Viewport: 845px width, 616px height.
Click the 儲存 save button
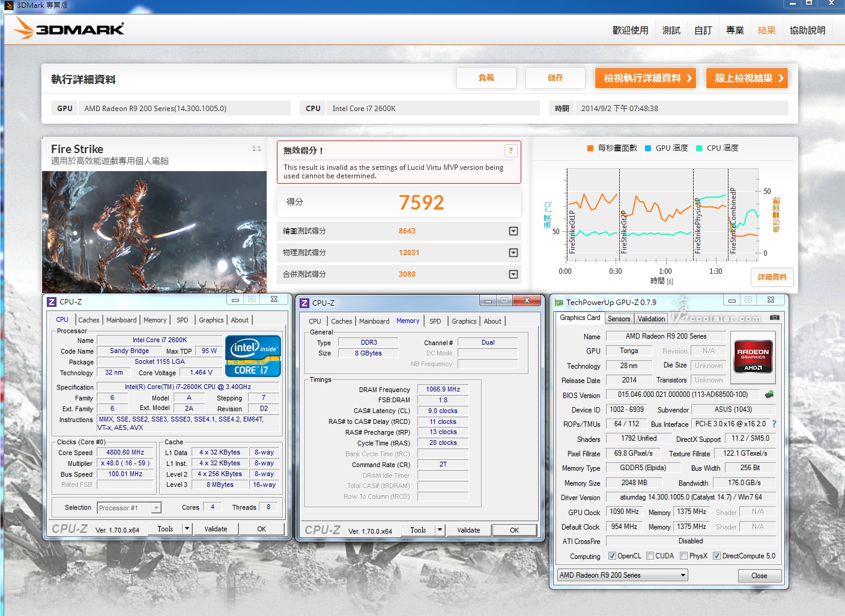pos(556,78)
